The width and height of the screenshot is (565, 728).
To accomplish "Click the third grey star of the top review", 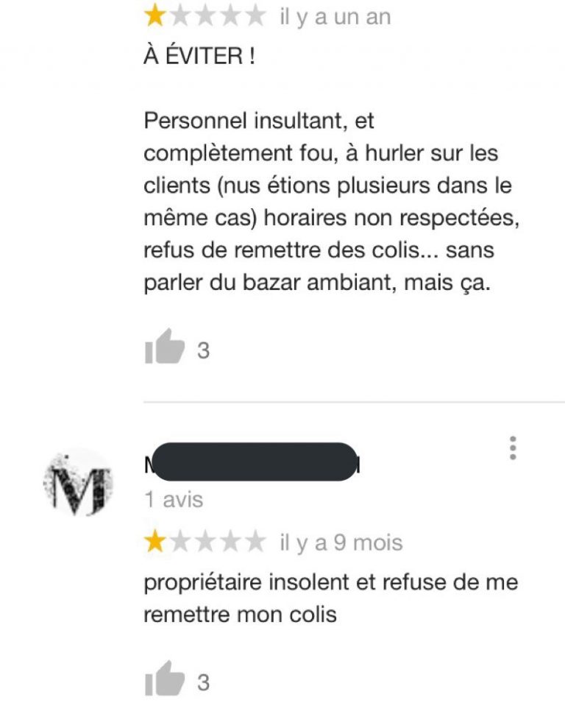I will click(x=205, y=16).
